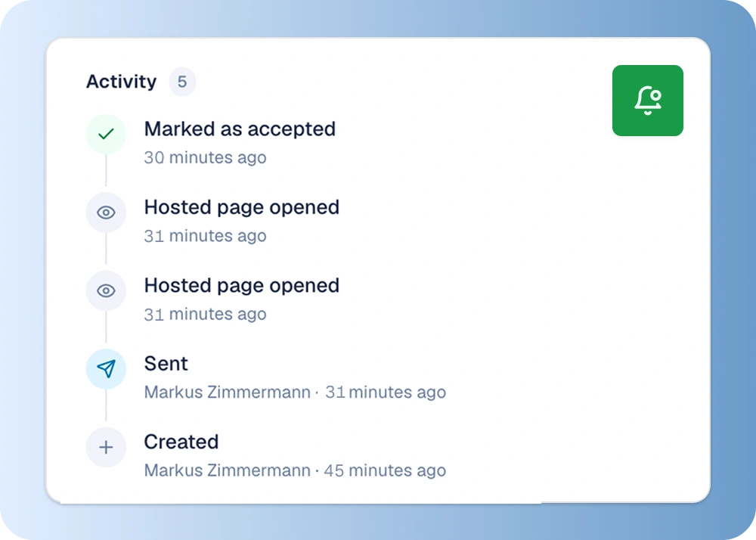
Task: Select the Activity heading
Action: [122, 82]
